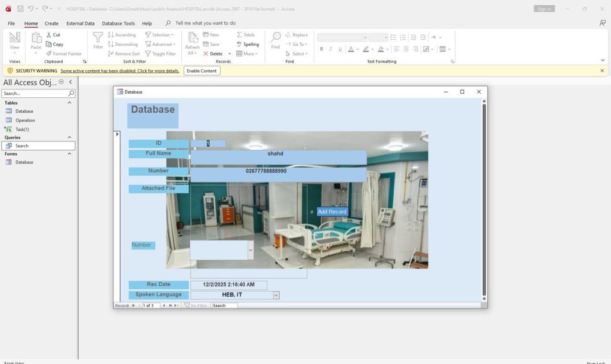Click the Save icon in title bar
Screen dimensions: 611x364
[20, 8]
